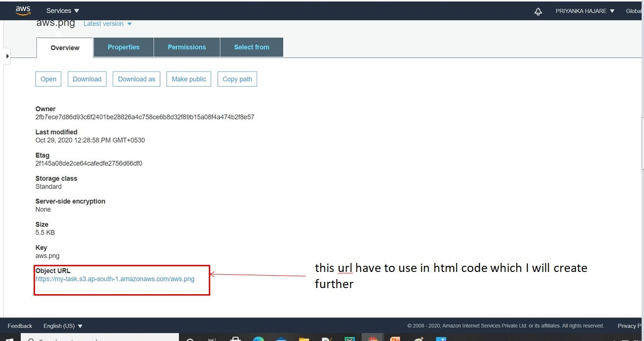Click the Server-side encryption value None
This screenshot has width=644, height=341.
(43, 209)
